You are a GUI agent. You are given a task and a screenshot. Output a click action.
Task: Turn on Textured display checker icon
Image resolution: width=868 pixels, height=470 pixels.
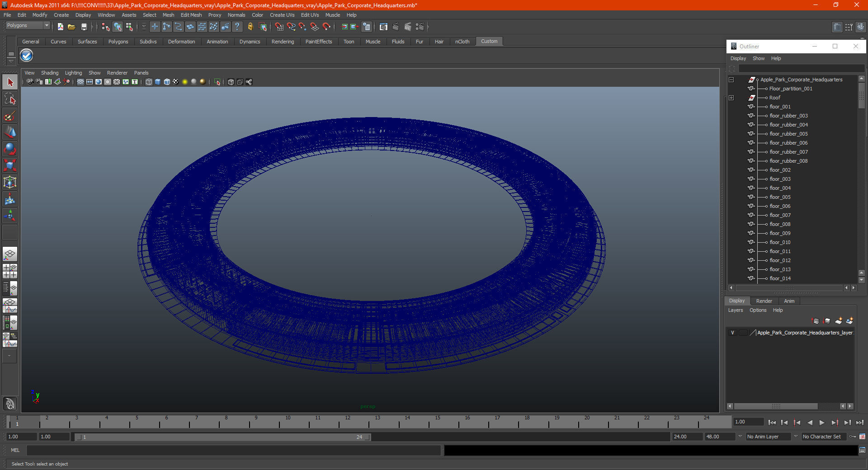[176, 82]
